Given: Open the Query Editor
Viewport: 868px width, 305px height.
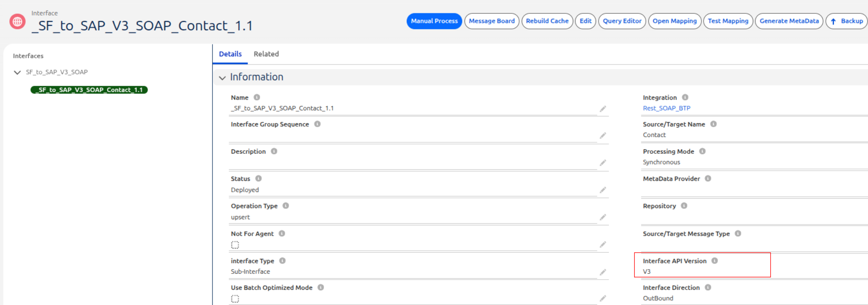Looking at the screenshot, I should coord(622,21).
